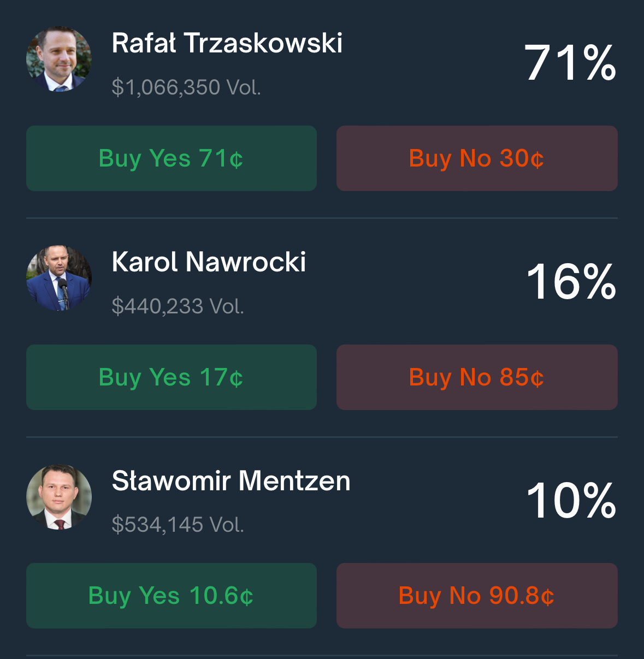Select the Karol Nawrocki name label
This screenshot has height=659, width=644.
[x=209, y=262]
